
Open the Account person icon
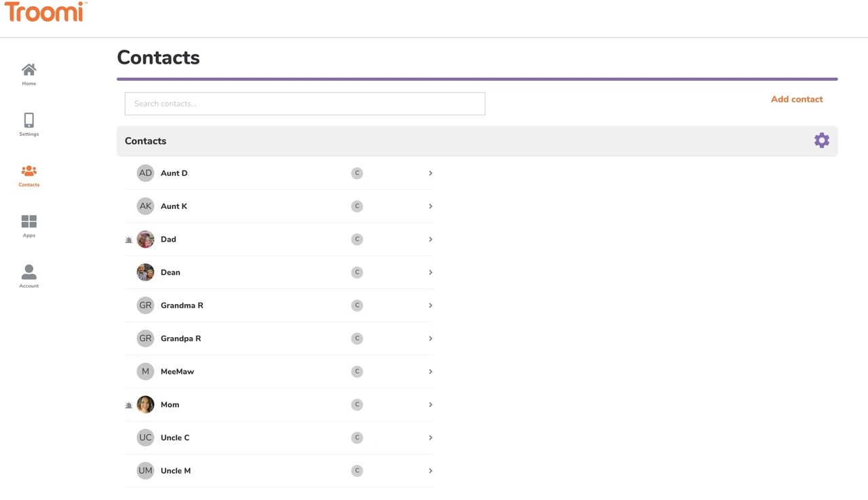(x=28, y=272)
